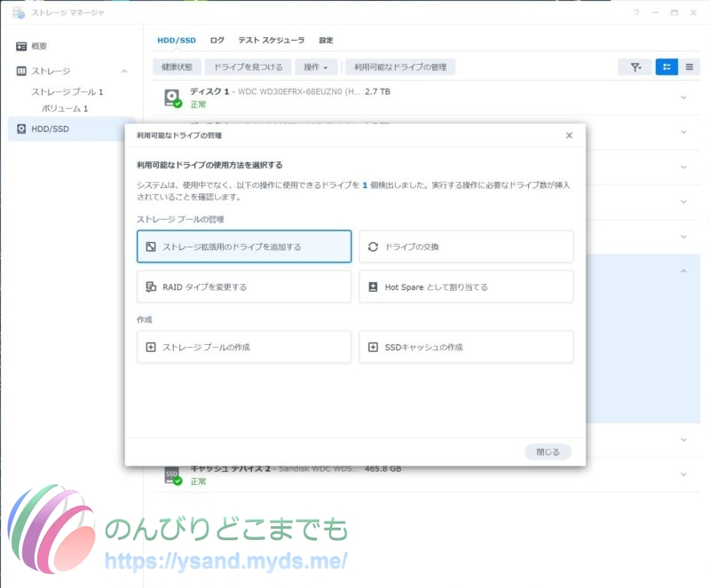Select ストレージ プールの作成 option
The width and height of the screenshot is (710, 588).
tap(244, 347)
